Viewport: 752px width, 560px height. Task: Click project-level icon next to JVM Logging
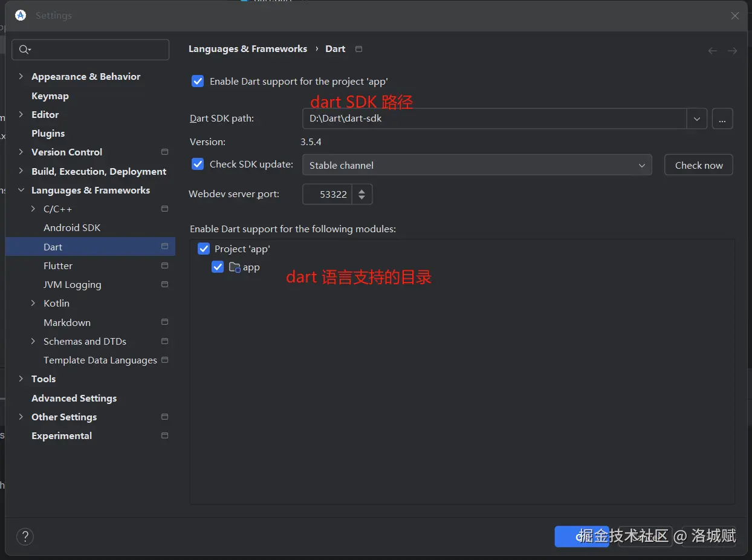pyautogui.click(x=164, y=284)
